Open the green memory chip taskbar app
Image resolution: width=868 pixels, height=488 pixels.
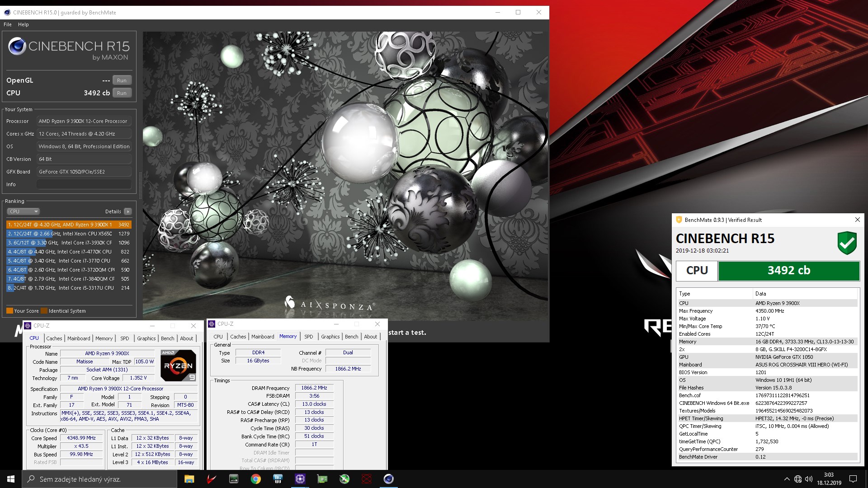(x=233, y=479)
